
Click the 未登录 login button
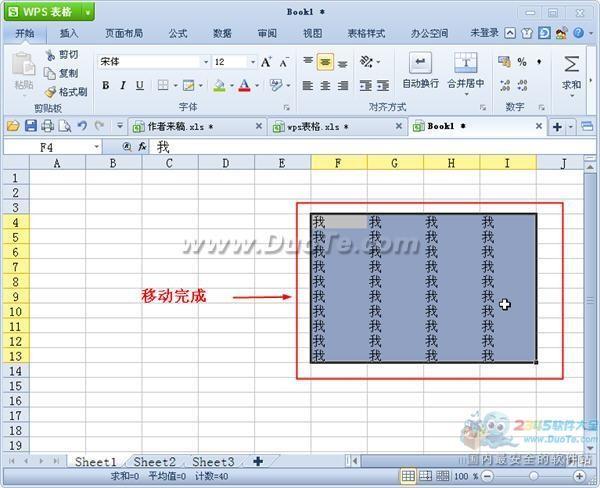(x=484, y=33)
